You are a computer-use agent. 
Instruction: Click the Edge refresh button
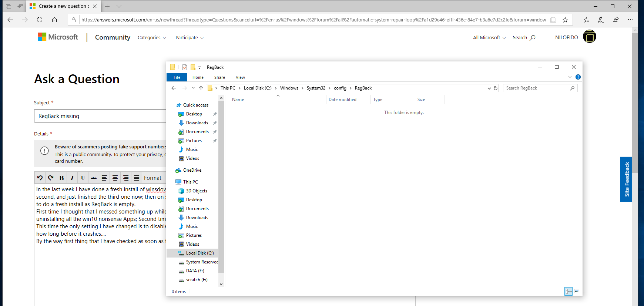pyautogui.click(x=40, y=20)
